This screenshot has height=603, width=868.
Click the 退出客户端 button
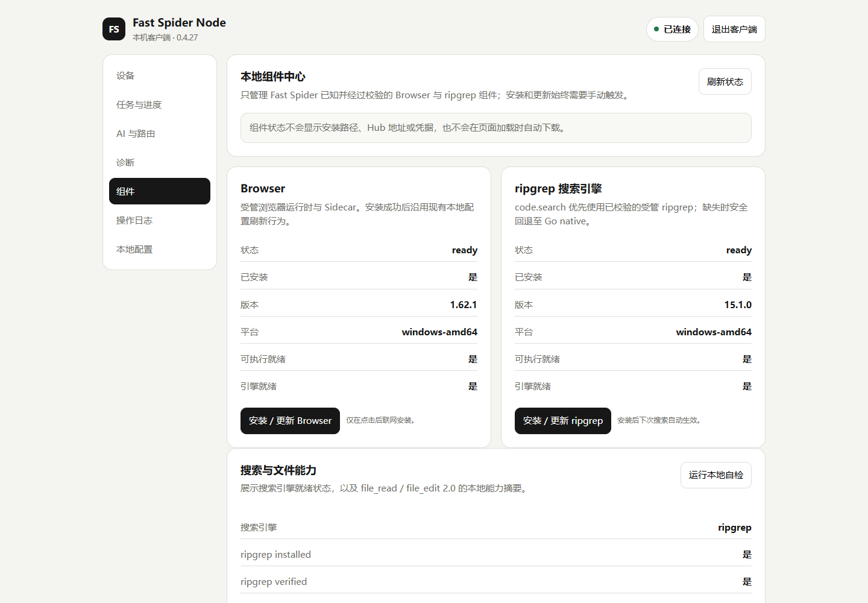(734, 29)
